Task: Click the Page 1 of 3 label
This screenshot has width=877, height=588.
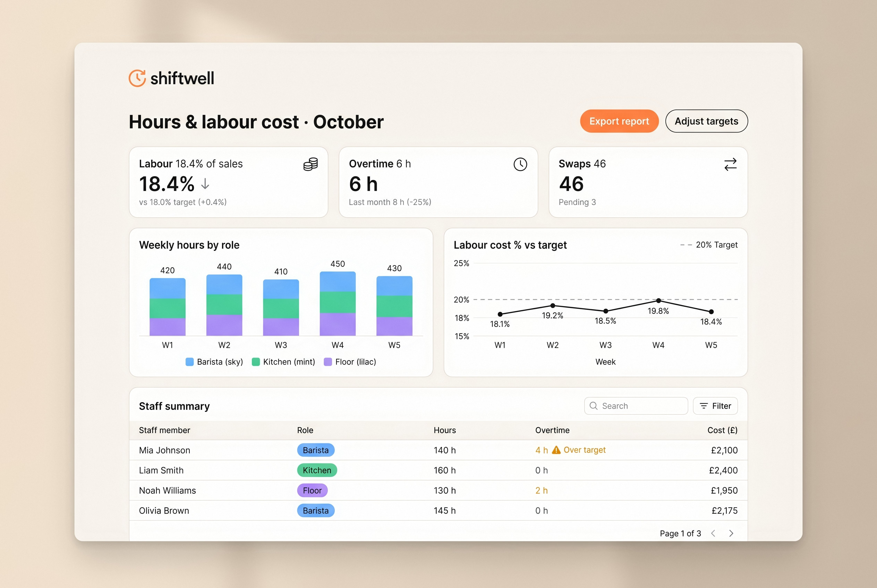Action: (680, 533)
